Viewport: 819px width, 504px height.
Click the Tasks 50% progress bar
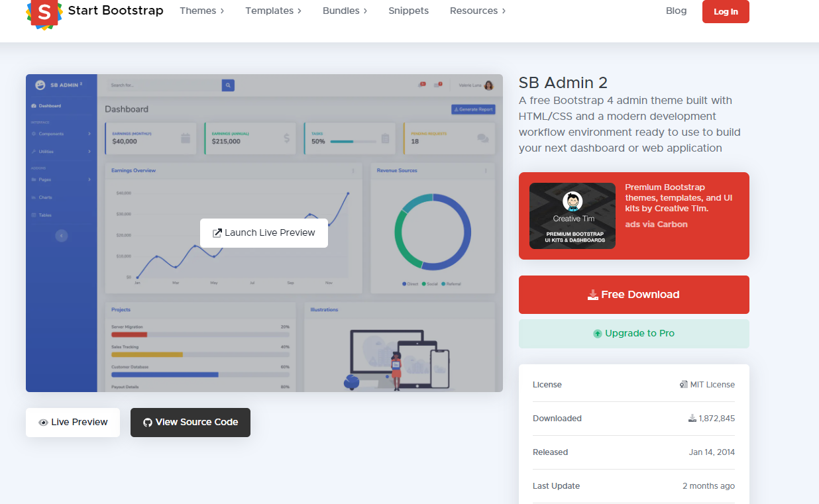[352, 142]
